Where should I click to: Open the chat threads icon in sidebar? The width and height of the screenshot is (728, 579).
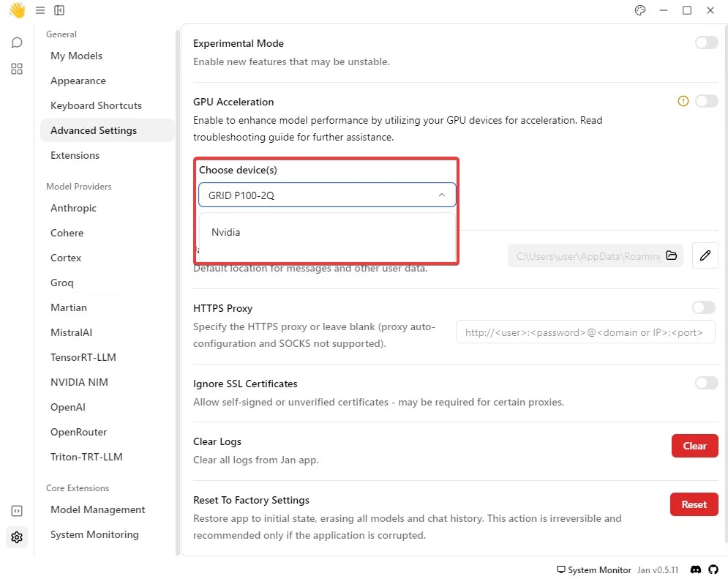coord(17,43)
